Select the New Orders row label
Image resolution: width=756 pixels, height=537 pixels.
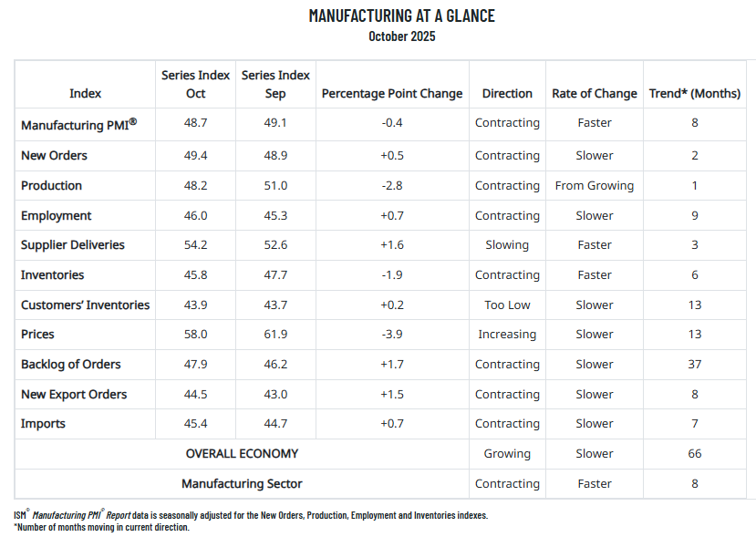(55, 156)
